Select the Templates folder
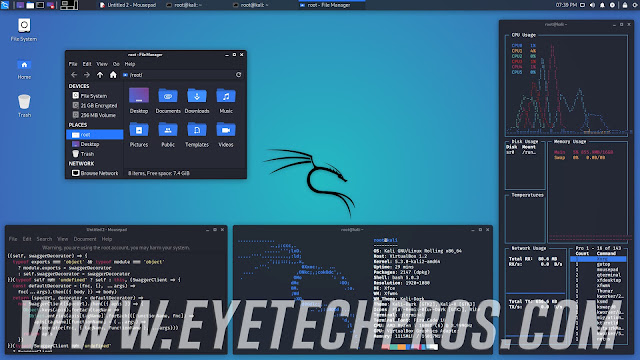 197,134
